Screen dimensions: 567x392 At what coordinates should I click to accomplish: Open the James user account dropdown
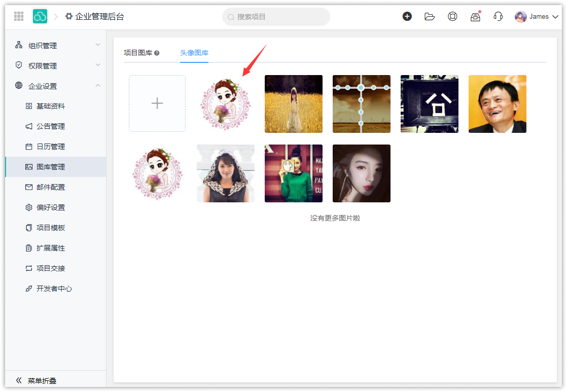point(537,17)
